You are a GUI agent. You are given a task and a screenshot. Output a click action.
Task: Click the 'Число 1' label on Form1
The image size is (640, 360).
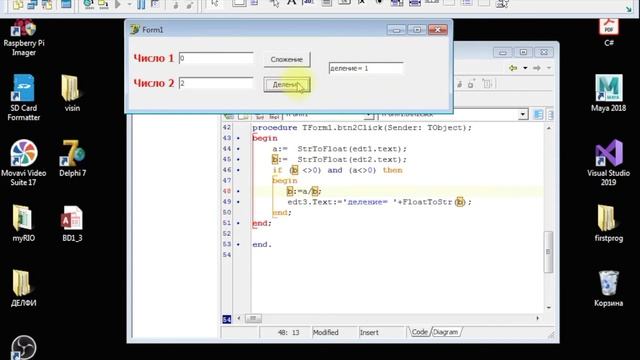click(154, 58)
